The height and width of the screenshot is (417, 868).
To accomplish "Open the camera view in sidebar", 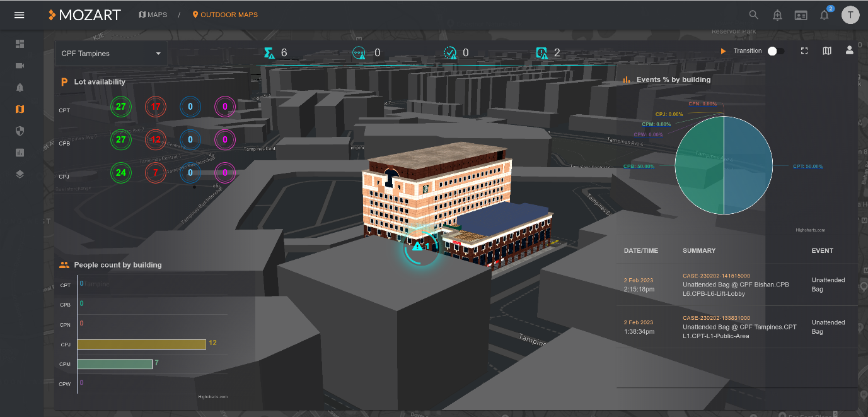I will point(20,66).
